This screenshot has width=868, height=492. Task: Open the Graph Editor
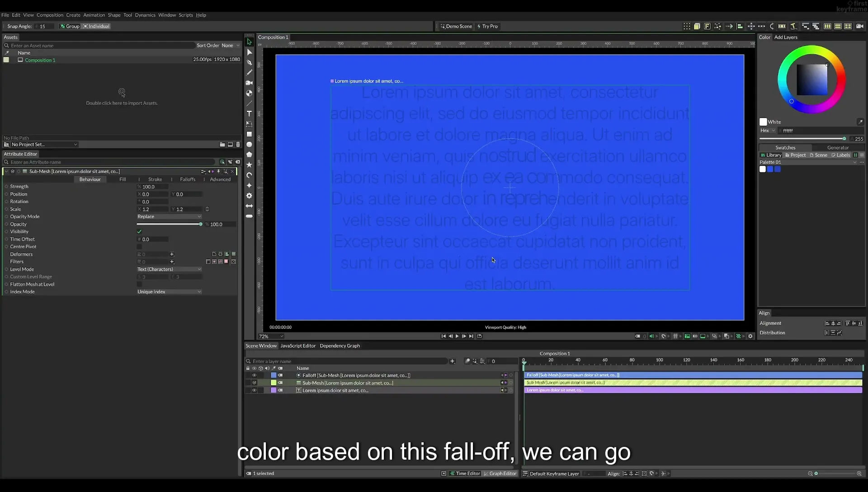[500, 473]
